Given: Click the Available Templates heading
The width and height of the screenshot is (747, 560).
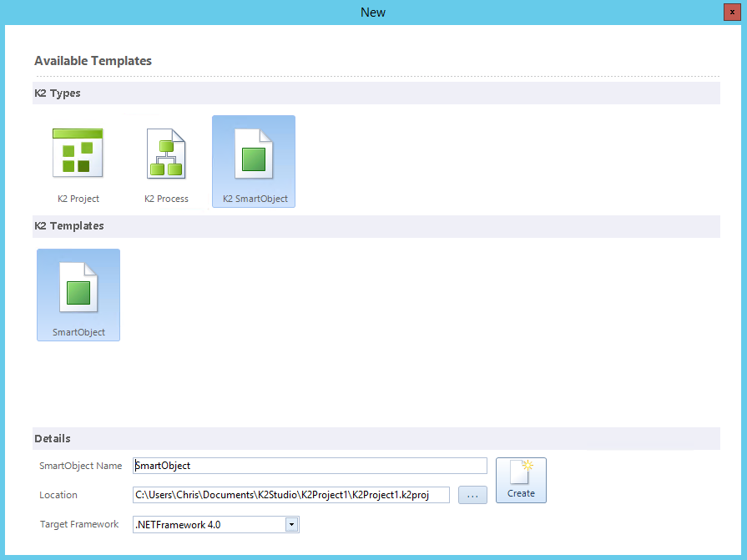Looking at the screenshot, I should (x=93, y=61).
